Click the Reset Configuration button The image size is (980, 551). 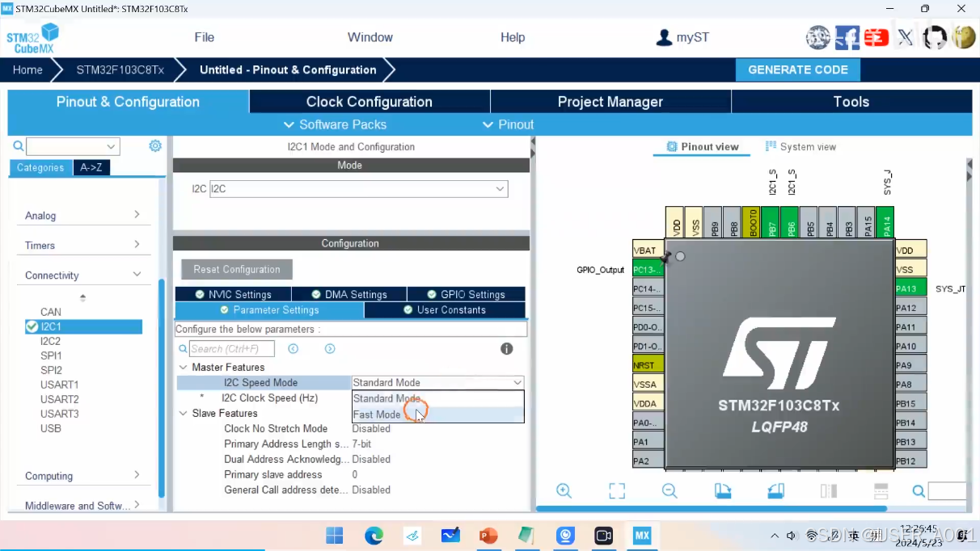click(x=237, y=269)
